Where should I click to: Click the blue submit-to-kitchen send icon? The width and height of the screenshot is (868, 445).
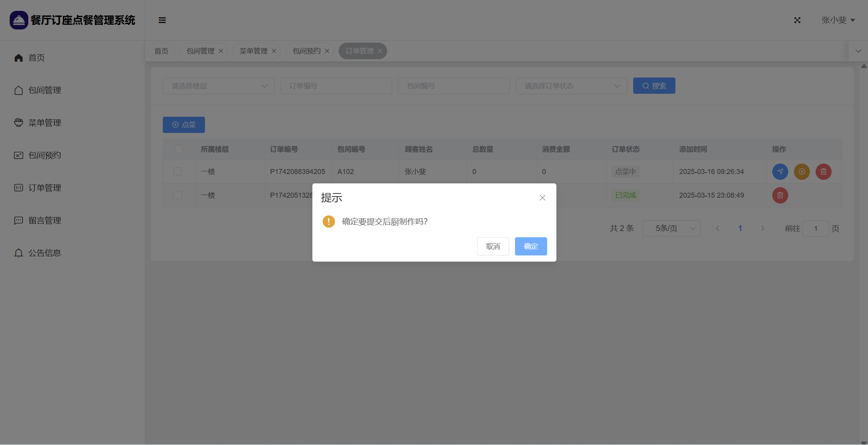tap(780, 171)
